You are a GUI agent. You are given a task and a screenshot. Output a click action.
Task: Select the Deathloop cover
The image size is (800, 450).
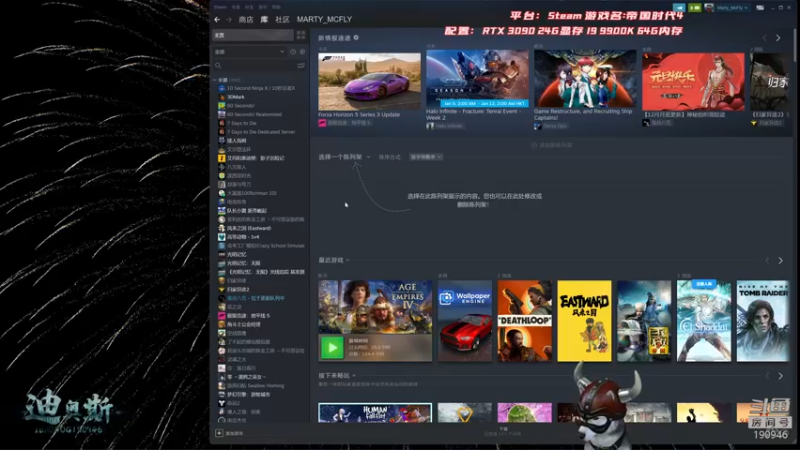(x=524, y=321)
